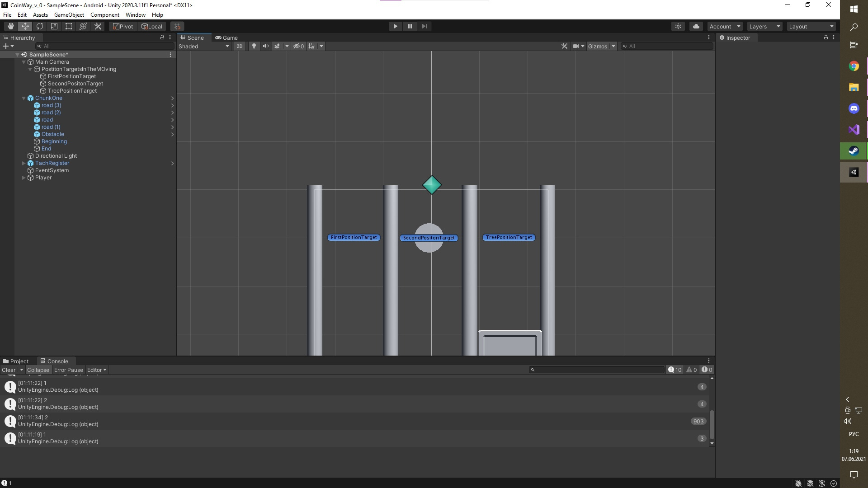Toggle grid snapping icon in toolbar
The image size is (868, 488).
[177, 26]
